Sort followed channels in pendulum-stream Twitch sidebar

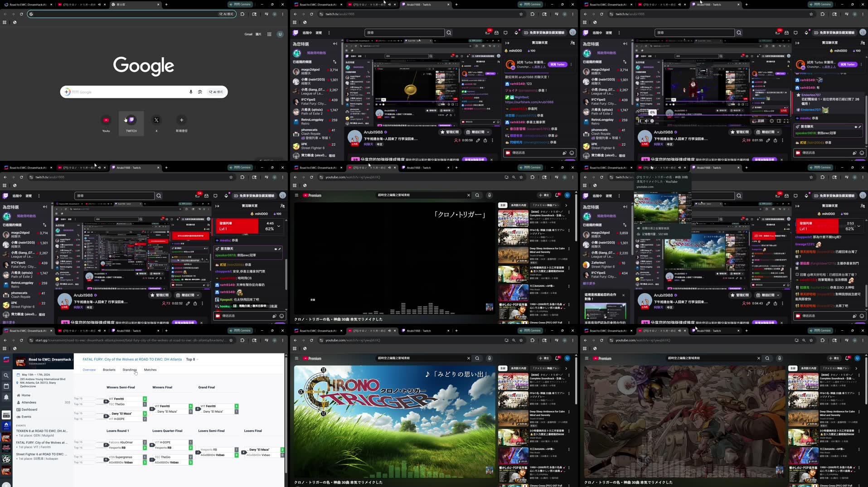(335, 62)
